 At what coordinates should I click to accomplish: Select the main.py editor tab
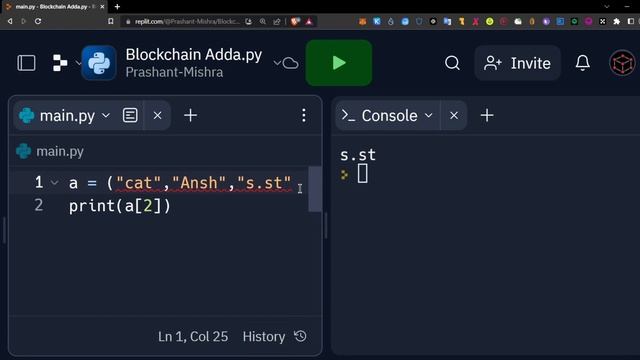[67, 116]
